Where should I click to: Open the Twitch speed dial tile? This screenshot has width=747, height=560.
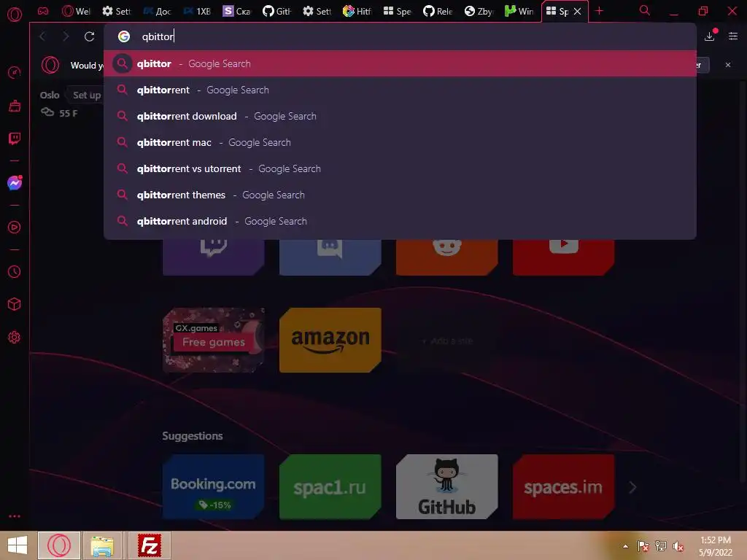coord(214,257)
